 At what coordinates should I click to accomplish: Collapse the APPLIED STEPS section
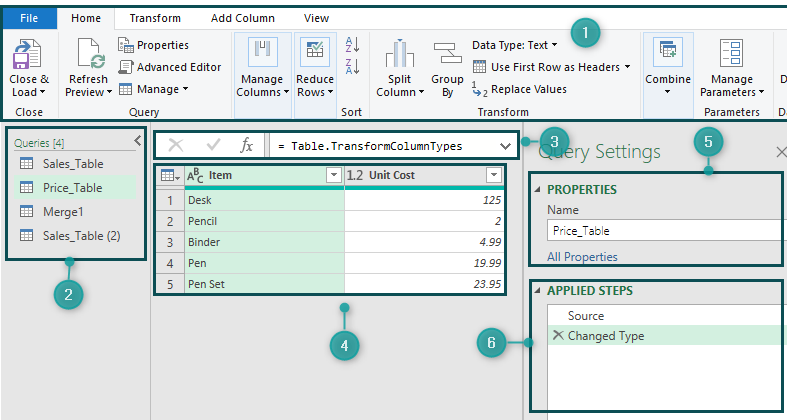(538, 291)
